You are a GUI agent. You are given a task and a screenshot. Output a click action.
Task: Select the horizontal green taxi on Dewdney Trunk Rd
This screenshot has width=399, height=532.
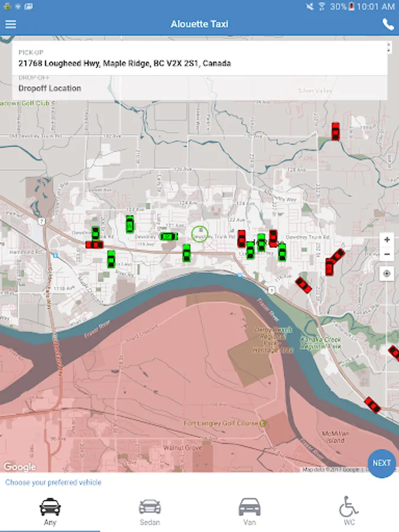168,236
